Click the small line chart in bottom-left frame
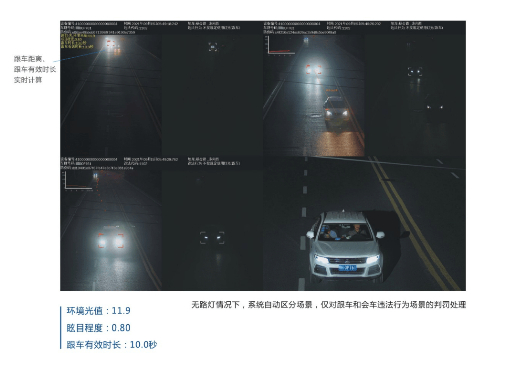The width and height of the screenshot is (508, 381). point(78,181)
